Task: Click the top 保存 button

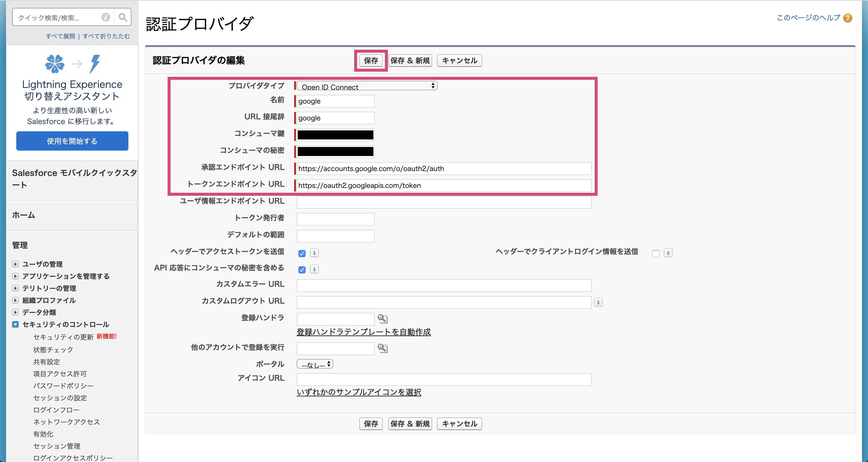Action: tap(371, 61)
